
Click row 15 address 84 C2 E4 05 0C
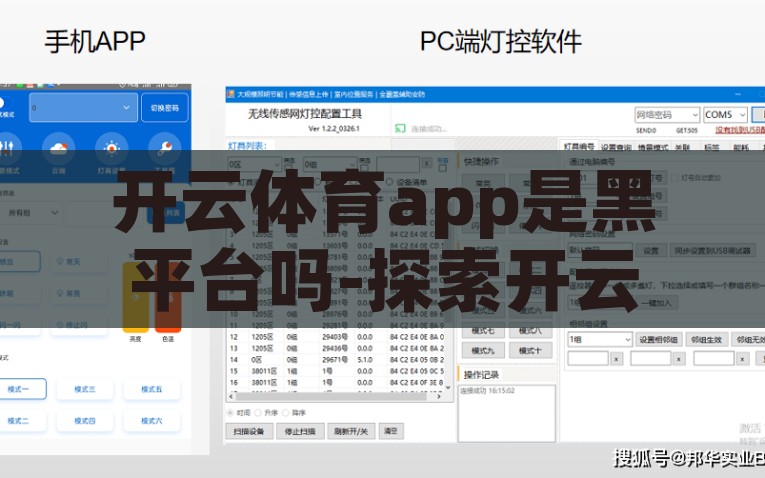[417, 371]
